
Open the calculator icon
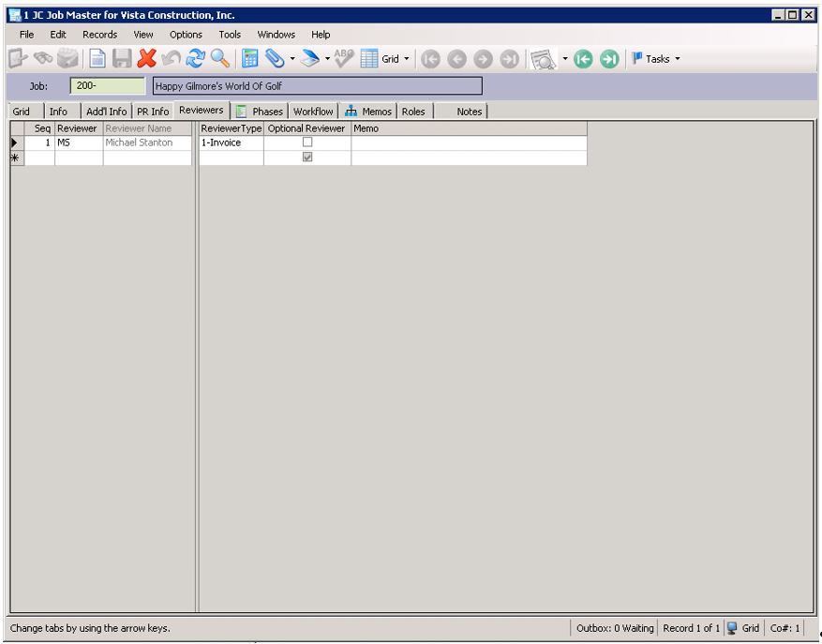(249, 59)
